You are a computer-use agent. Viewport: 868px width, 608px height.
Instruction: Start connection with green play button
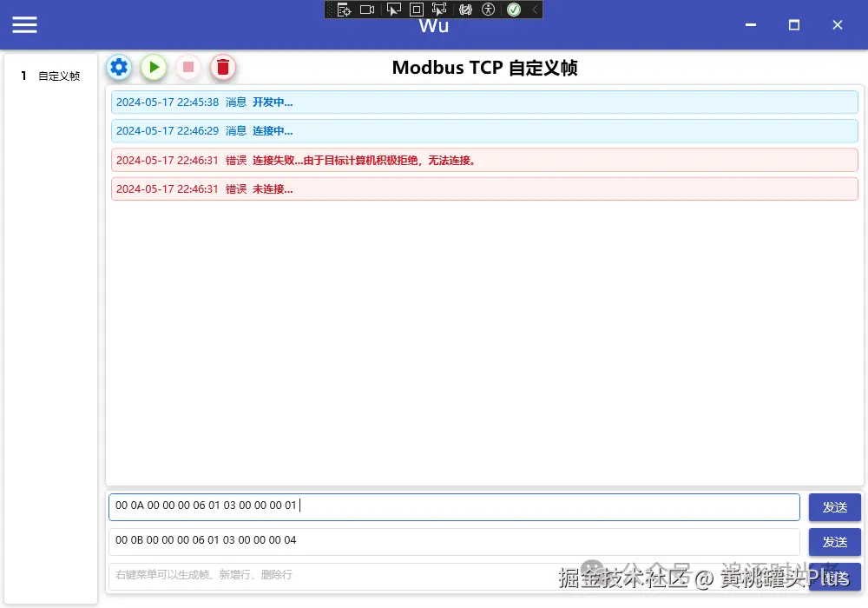[x=154, y=68]
